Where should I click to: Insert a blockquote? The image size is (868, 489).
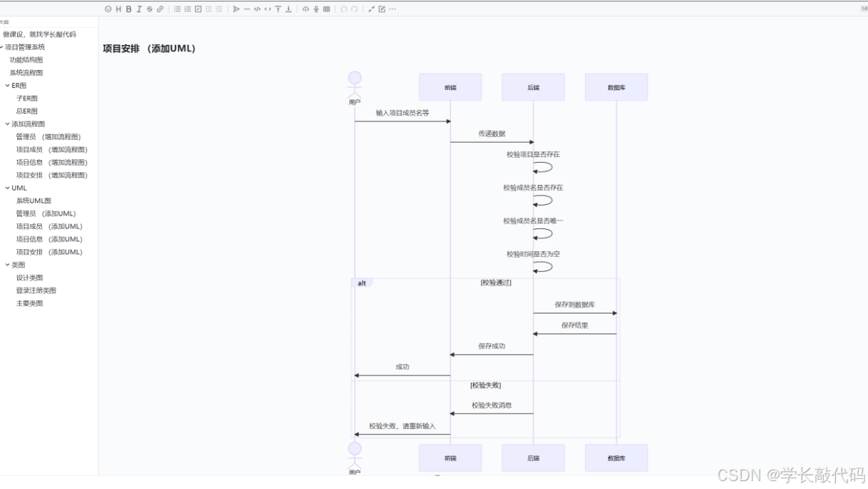coord(236,9)
